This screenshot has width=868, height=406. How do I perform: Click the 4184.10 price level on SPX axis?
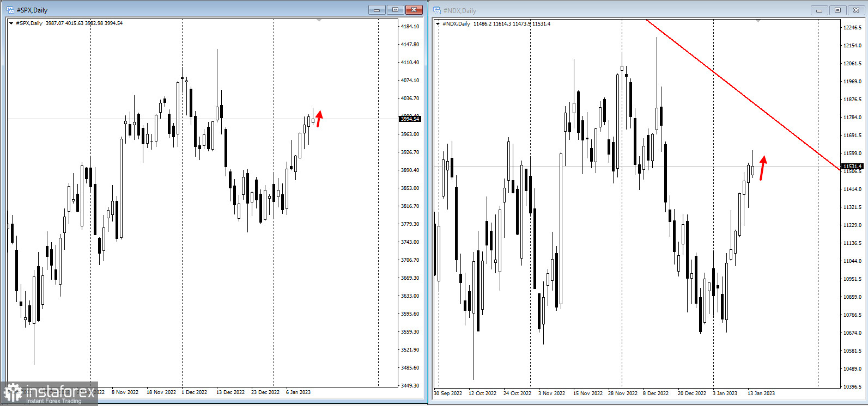pyautogui.click(x=410, y=27)
